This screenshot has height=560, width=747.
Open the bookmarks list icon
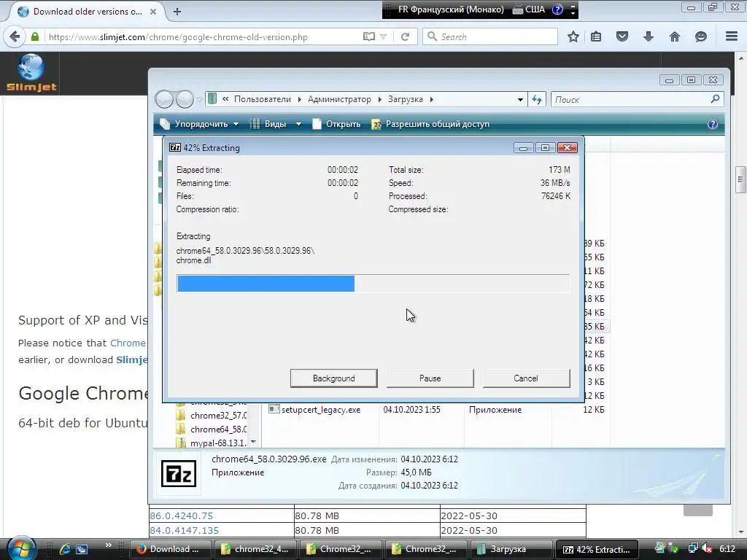pyautogui.click(x=596, y=36)
